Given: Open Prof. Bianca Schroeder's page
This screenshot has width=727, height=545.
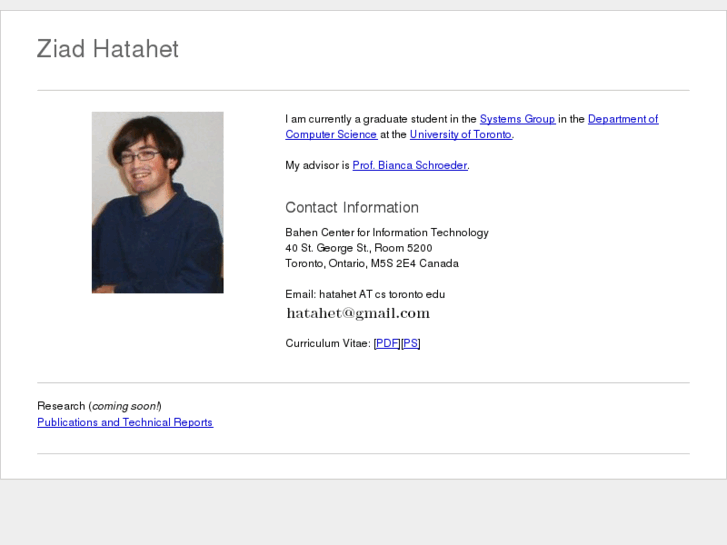Looking at the screenshot, I should tap(410, 166).
